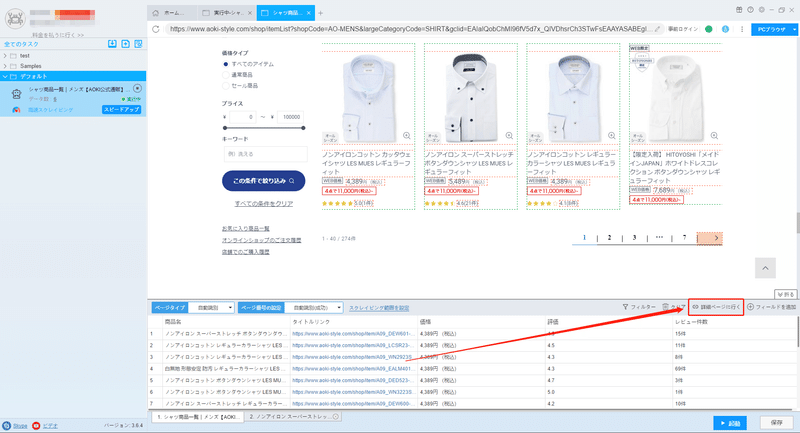
Task: Click the pencil edit icon in URL bar
Action: pyautogui.click(x=658, y=29)
